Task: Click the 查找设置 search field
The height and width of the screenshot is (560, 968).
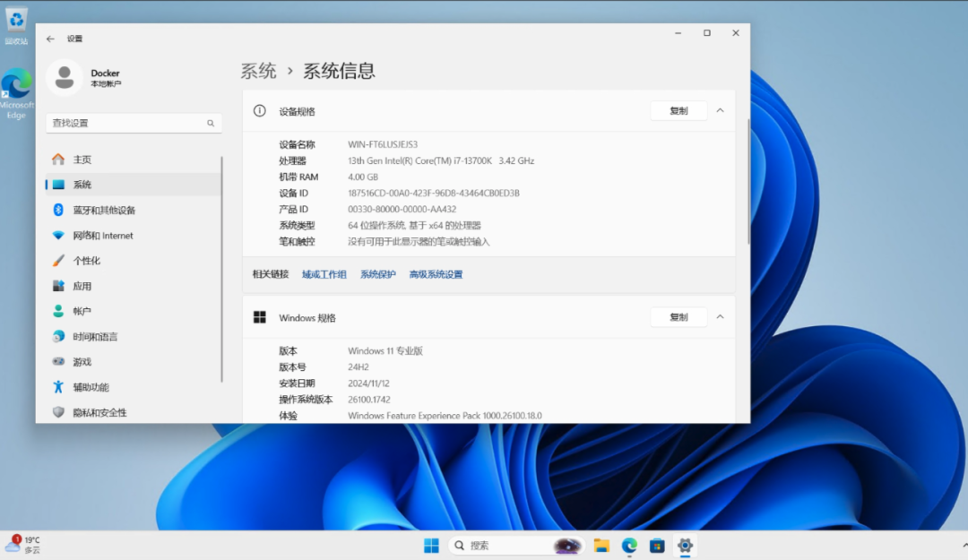Action: coord(134,124)
